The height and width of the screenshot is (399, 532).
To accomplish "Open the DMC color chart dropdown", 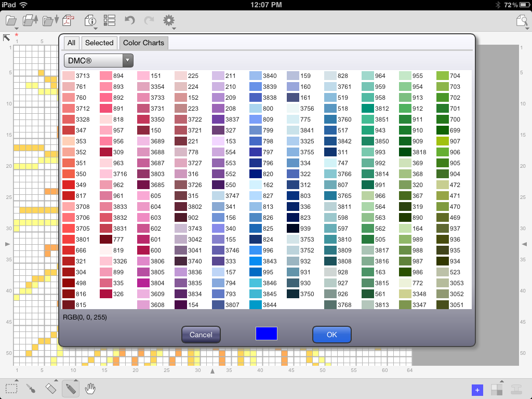I will pos(127,60).
